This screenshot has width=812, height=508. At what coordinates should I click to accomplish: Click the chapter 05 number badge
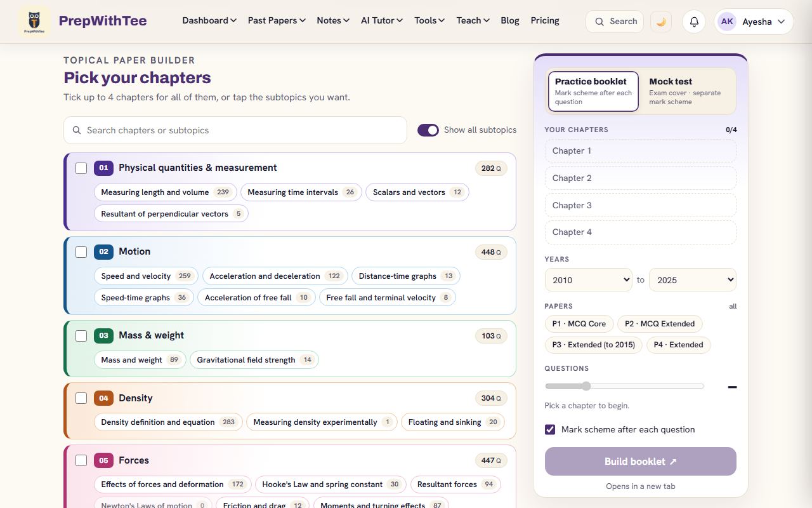coord(103,460)
